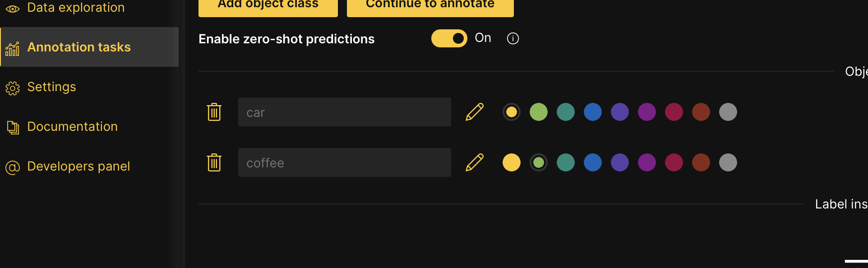Pick blue swatch for car class

coord(592,112)
